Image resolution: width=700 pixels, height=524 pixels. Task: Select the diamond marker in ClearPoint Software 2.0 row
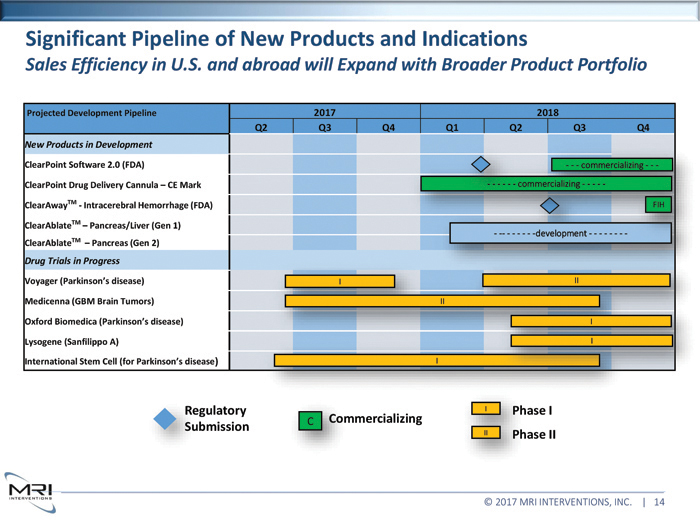pyautogui.click(x=481, y=164)
